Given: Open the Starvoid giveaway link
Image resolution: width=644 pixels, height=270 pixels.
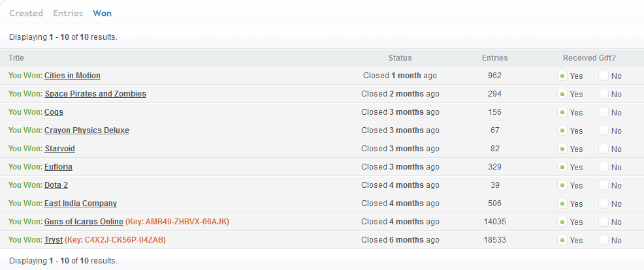Looking at the screenshot, I should 59,149.
